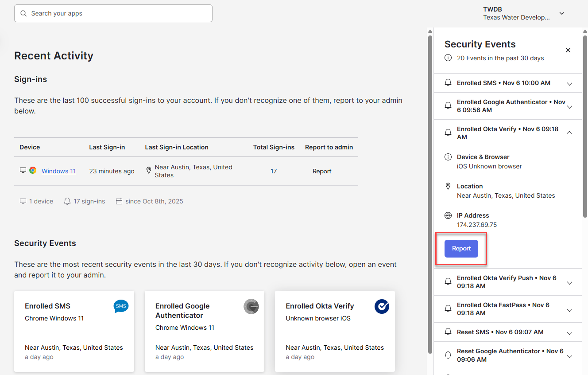Expand the Enrolled SMS event details
Viewport: 588px width, 375px height.
pos(569,83)
